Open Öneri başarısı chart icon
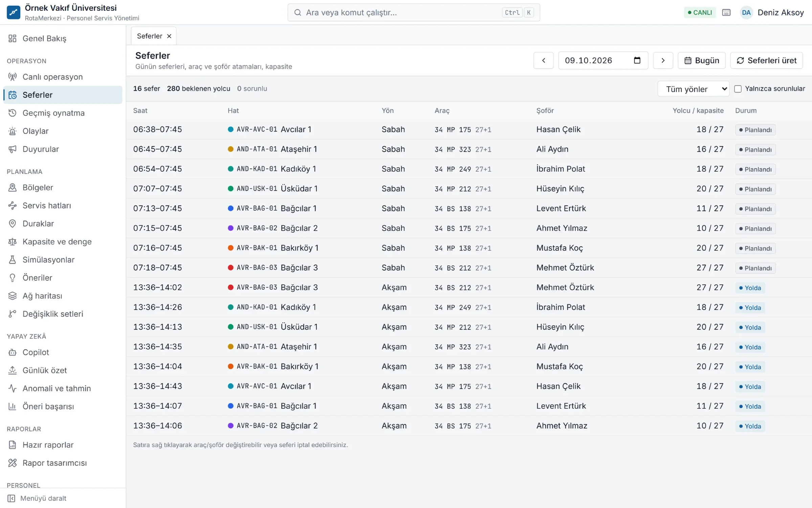The height and width of the screenshot is (508, 812). pos(13,406)
